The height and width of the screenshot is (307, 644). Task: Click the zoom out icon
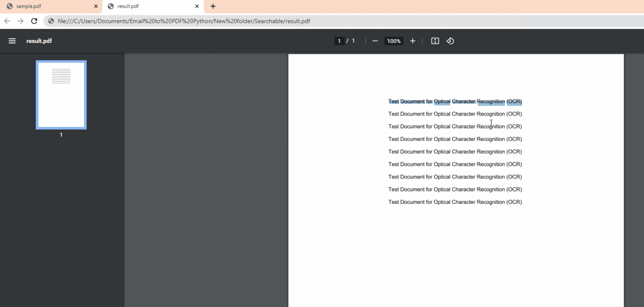point(375,41)
